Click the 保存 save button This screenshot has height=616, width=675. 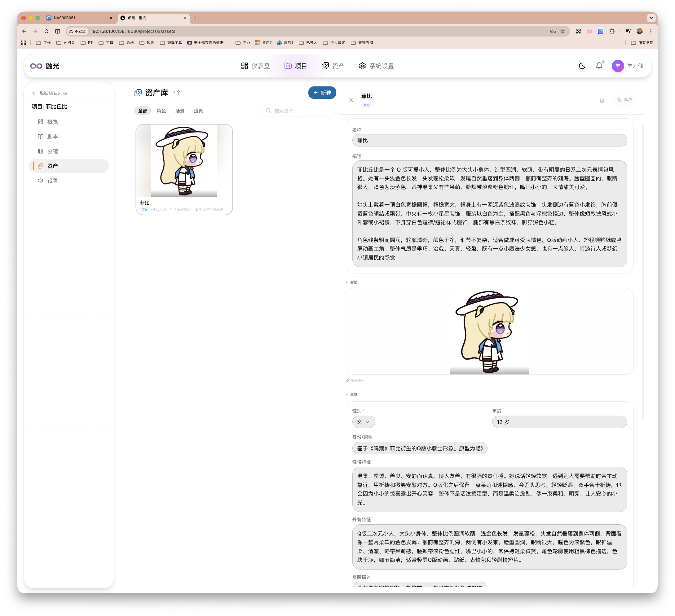[625, 100]
